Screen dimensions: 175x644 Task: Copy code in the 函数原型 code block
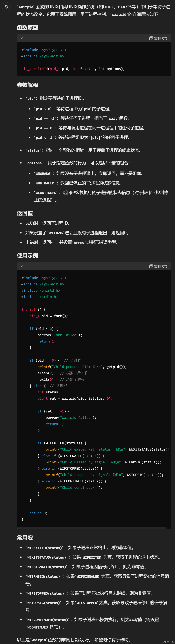[x=158, y=38]
